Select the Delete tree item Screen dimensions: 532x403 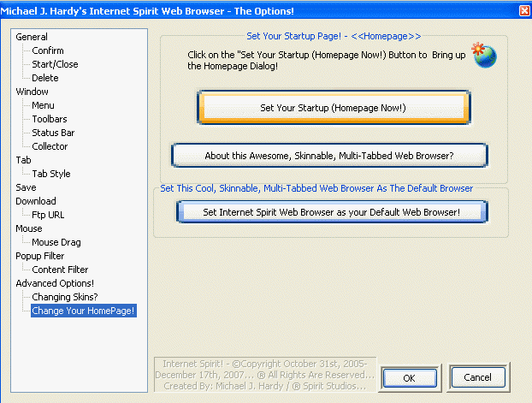(45, 78)
